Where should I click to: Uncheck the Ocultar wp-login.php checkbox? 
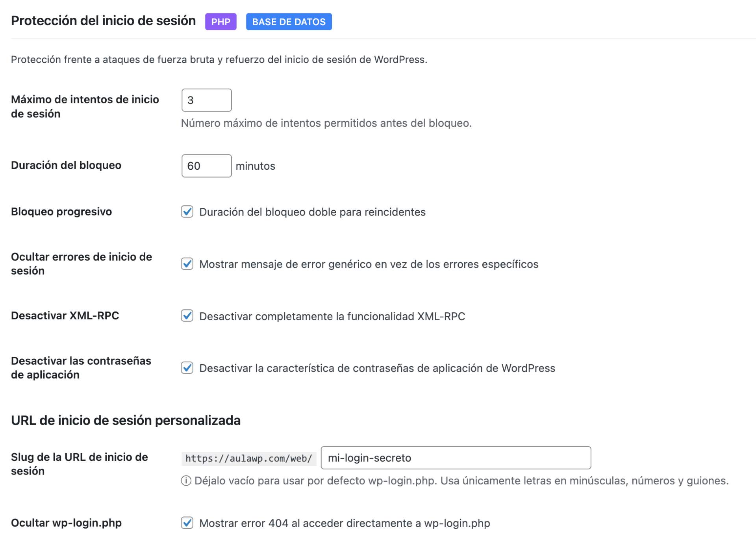click(187, 523)
